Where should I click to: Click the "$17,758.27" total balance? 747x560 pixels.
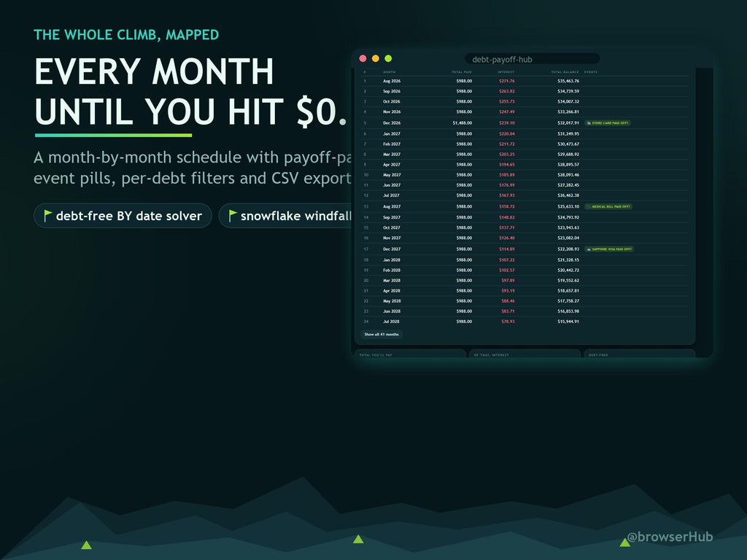(568, 301)
